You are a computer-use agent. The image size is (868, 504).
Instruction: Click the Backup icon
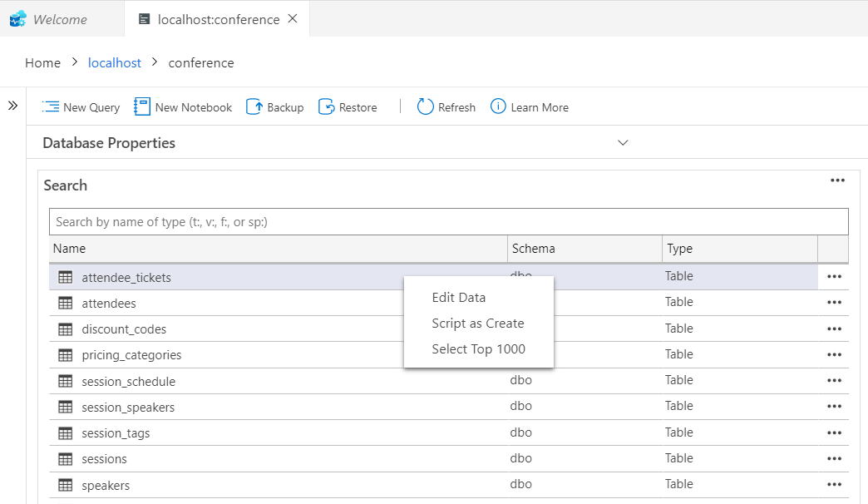coord(254,106)
